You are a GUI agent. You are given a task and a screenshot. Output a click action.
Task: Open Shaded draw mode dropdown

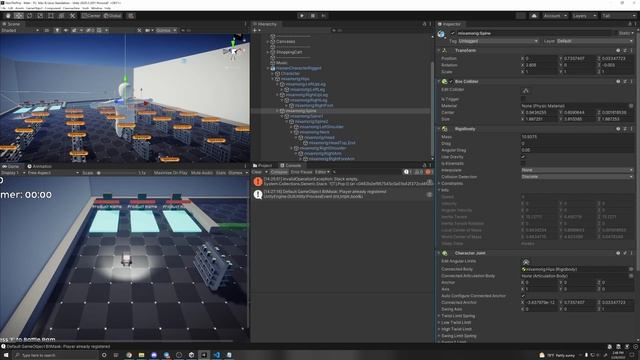click(20, 30)
